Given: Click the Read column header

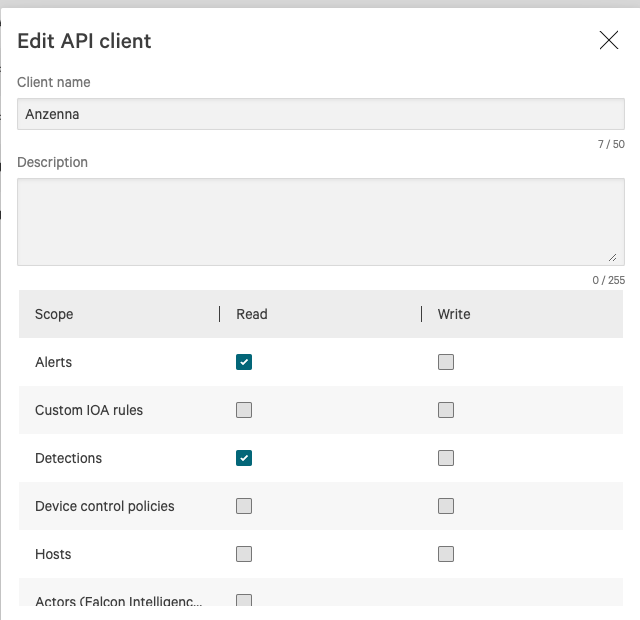Looking at the screenshot, I should coord(252,314).
